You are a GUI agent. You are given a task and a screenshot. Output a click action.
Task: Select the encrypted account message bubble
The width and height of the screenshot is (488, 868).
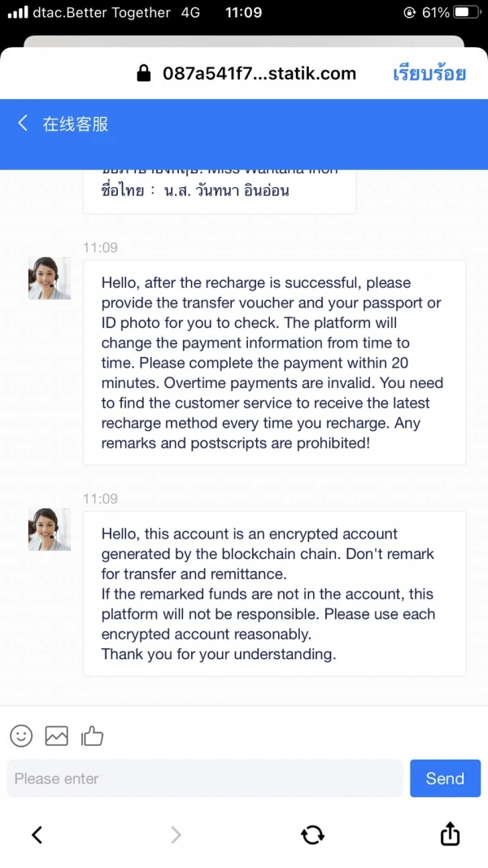(274, 594)
